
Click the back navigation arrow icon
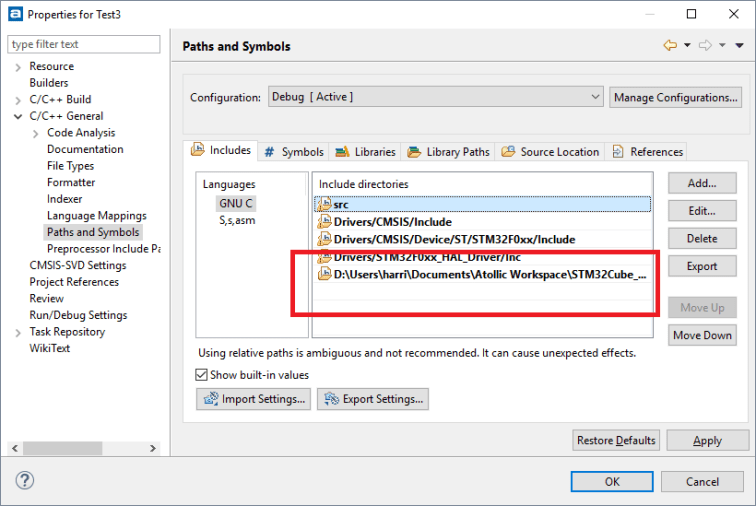670,46
